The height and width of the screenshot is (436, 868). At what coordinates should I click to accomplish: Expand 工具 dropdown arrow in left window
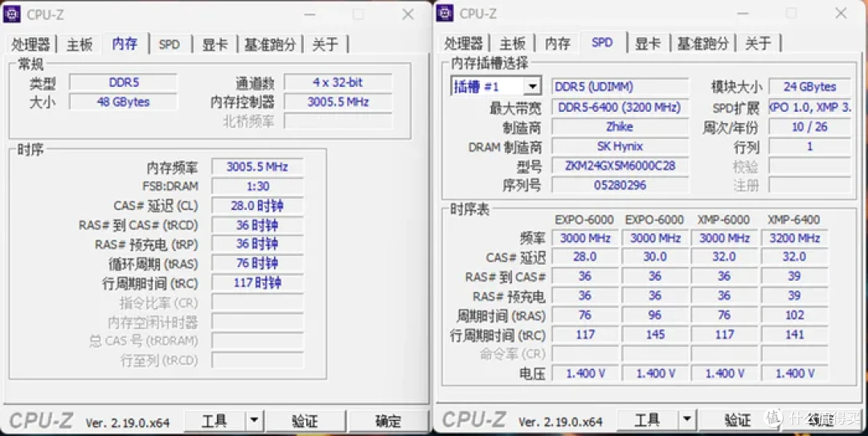pyautogui.click(x=254, y=421)
